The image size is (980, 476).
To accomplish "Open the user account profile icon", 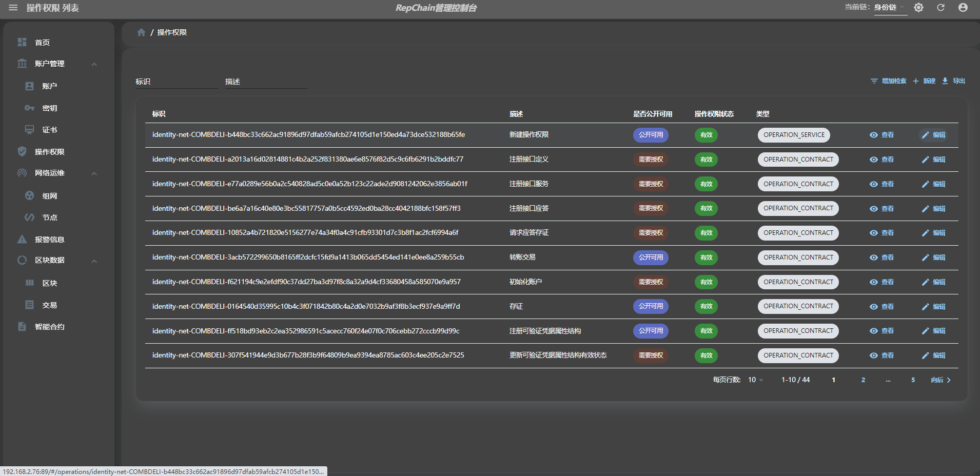I will pyautogui.click(x=963, y=8).
